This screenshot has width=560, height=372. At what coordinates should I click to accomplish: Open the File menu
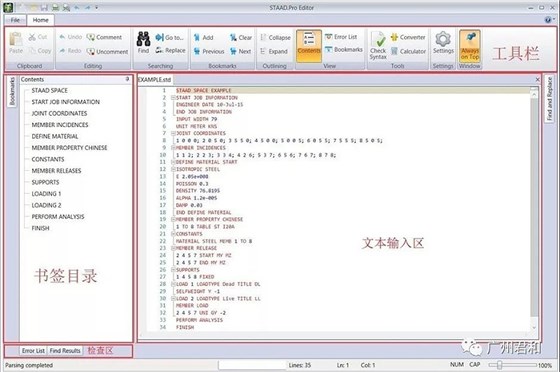(x=15, y=20)
